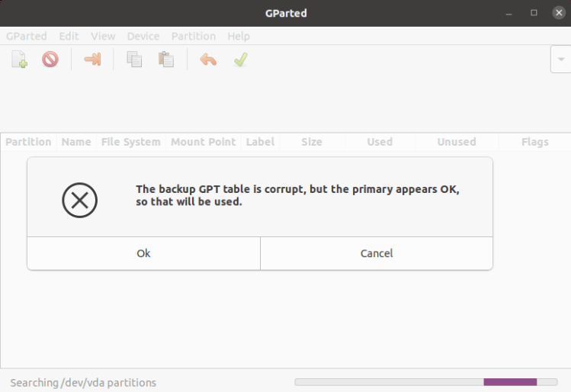Click the error icon in the dialog
Image resolution: width=571 pixels, height=392 pixels.
pos(79,201)
